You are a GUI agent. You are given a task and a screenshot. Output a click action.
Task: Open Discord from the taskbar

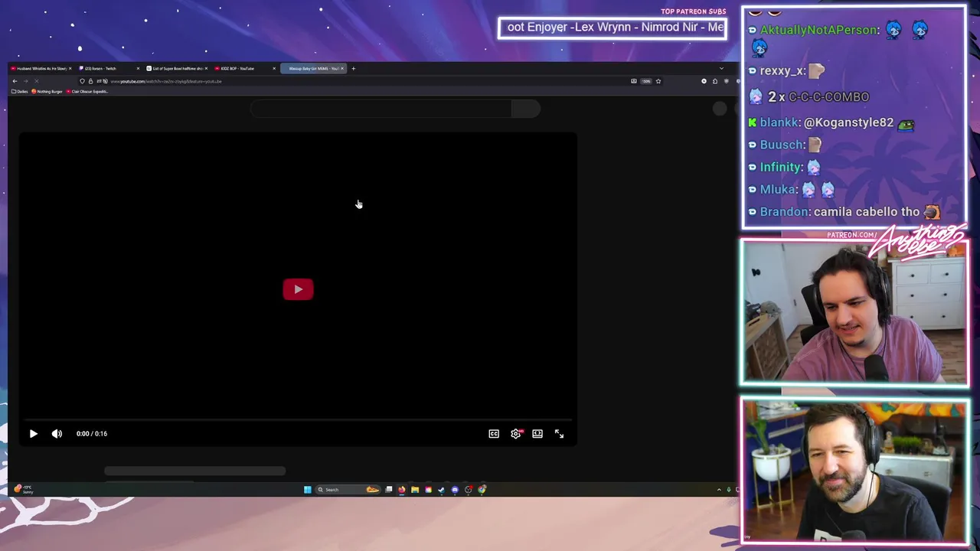point(455,490)
